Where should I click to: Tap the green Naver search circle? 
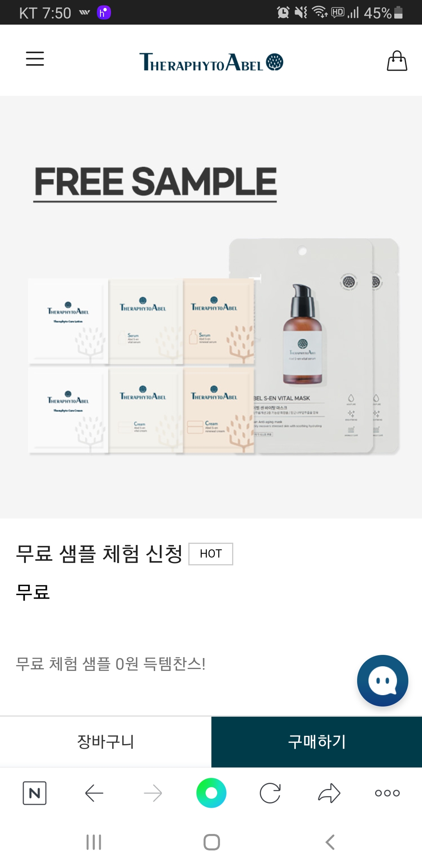tap(211, 793)
